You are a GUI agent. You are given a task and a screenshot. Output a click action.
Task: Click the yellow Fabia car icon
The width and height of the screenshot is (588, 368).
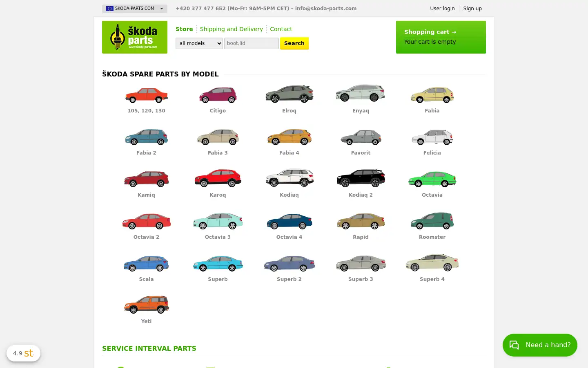pyautogui.click(x=432, y=95)
